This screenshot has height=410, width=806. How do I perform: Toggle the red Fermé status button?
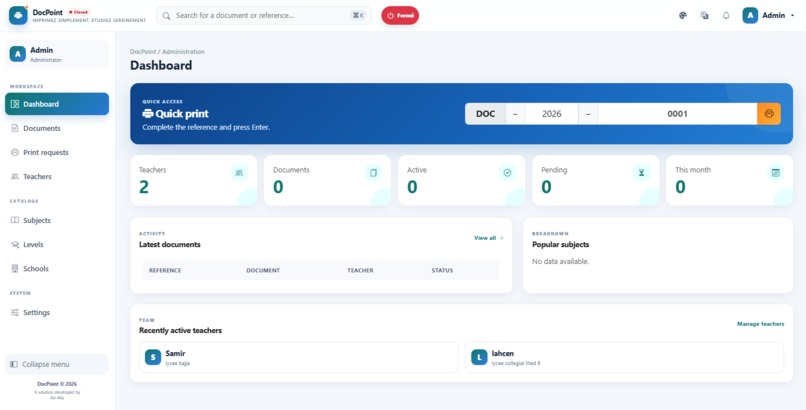400,15
